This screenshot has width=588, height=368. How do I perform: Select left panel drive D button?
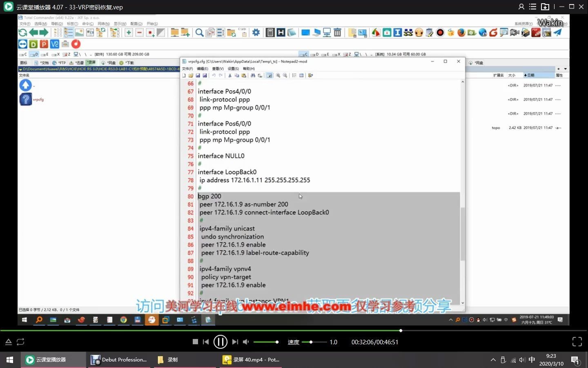point(34,54)
